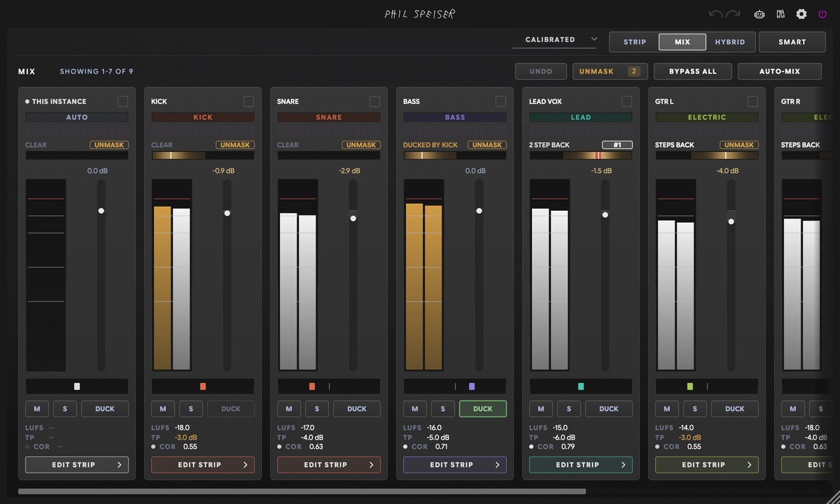Toggle the purple power icon
Image resolution: width=840 pixels, height=504 pixels.
point(822,14)
